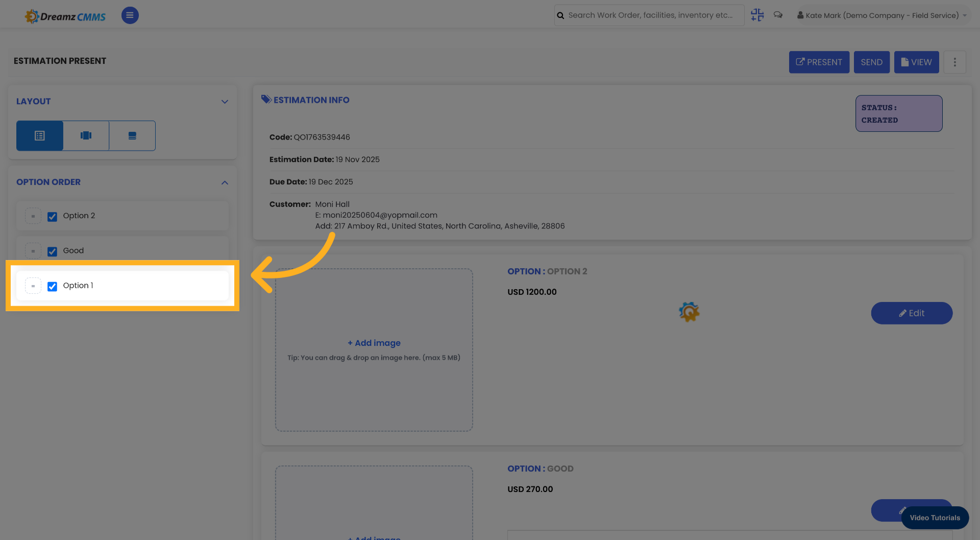
Task: Click the Present button
Action: pyautogui.click(x=819, y=62)
